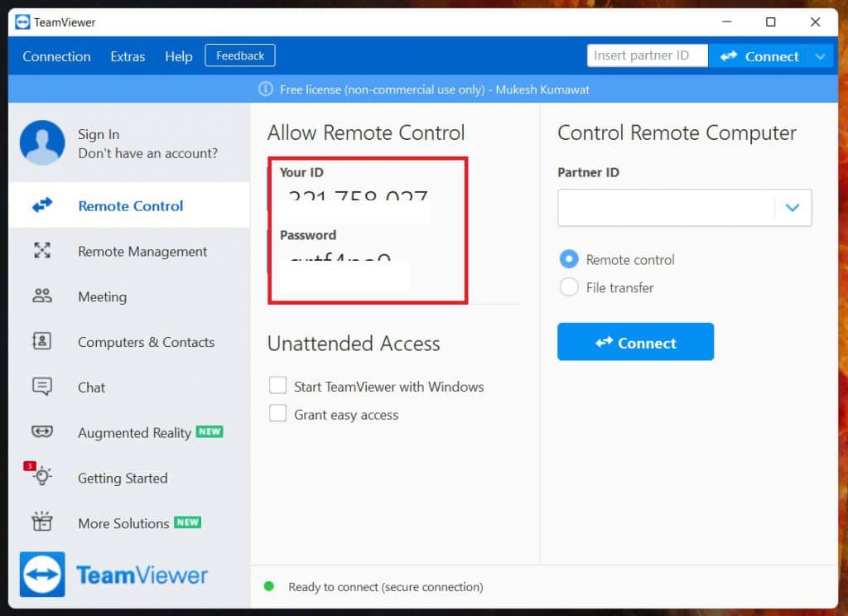
Task: Click the Computers & Contacts address book icon
Action: [x=42, y=341]
